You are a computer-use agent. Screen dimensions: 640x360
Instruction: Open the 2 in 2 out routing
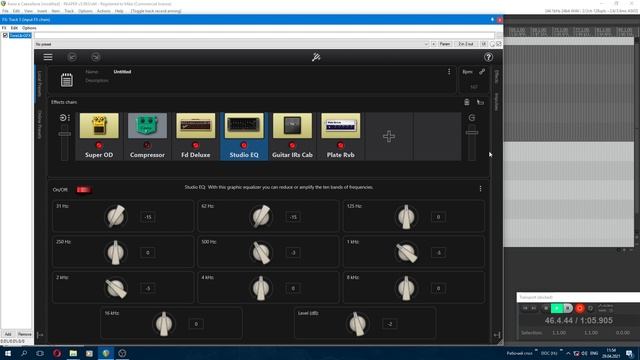(466, 44)
